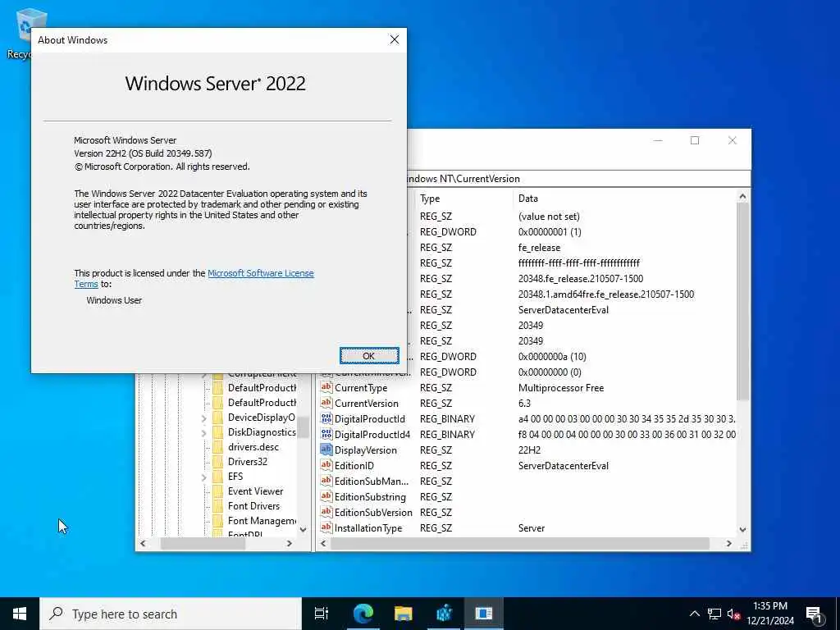This screenshot has height=630, width=840.
Task: Select the DigitalProductId4 registry value
Action: coord(372,435)
